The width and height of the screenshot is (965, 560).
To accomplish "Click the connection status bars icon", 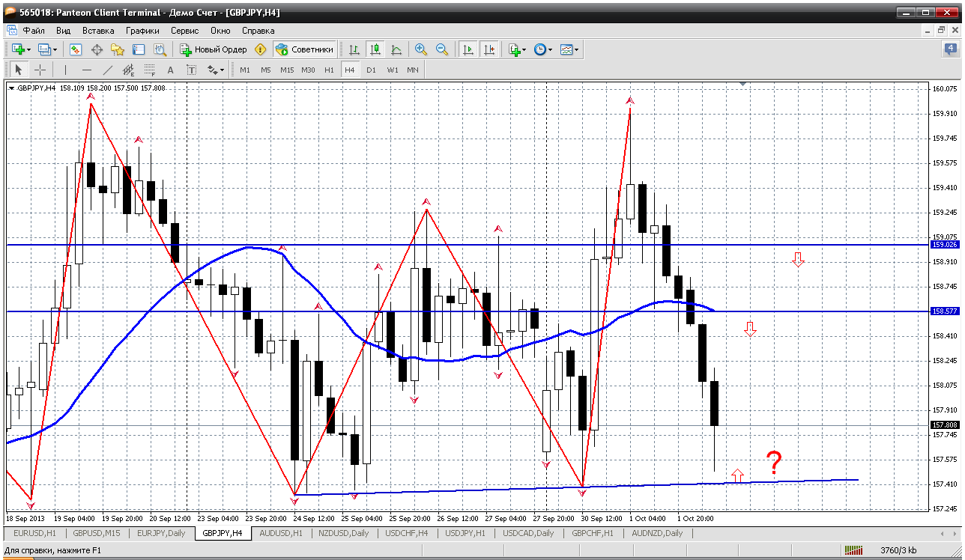I will (x=853, y=551).
